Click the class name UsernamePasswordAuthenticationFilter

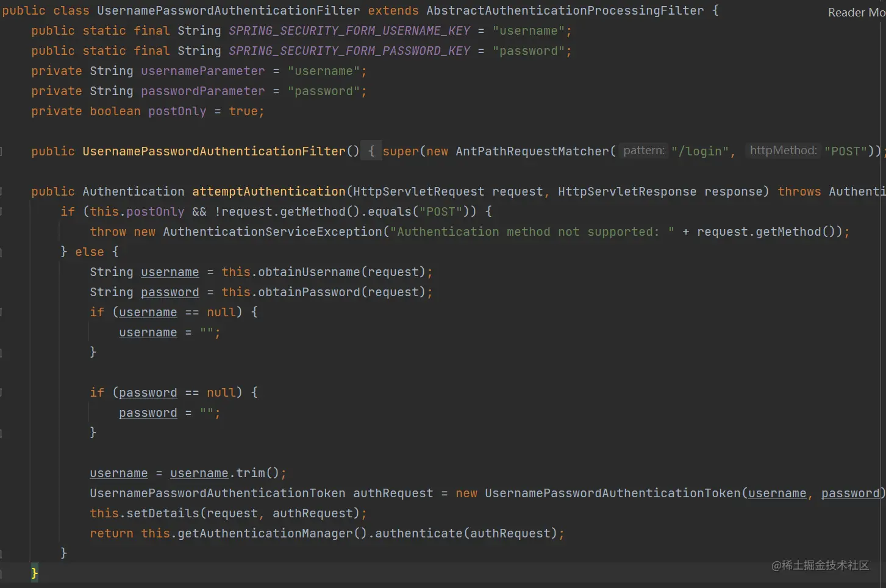(x=228, y=10)
